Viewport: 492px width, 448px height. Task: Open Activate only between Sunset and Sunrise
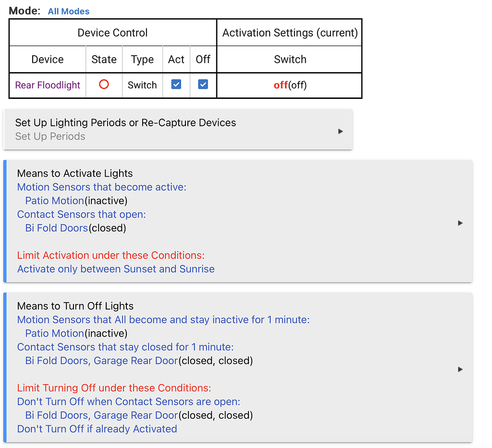tap(116, 269)
